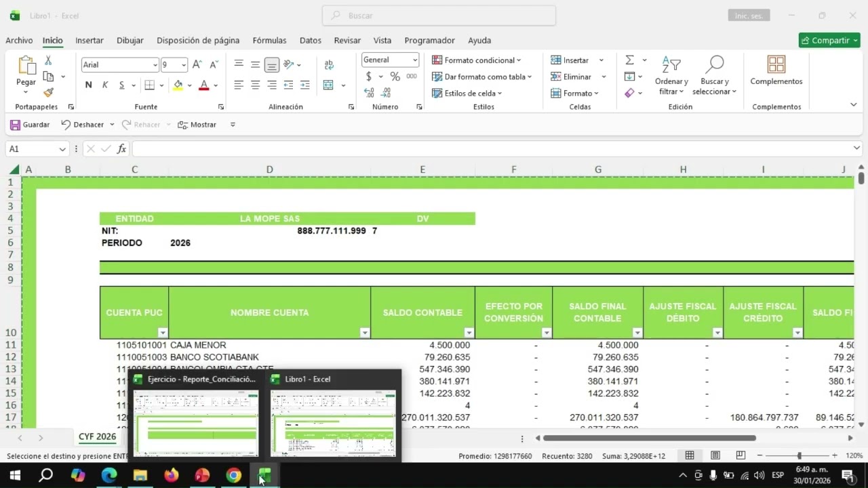Toggle Cursiva italic formatting

point(105,85)
